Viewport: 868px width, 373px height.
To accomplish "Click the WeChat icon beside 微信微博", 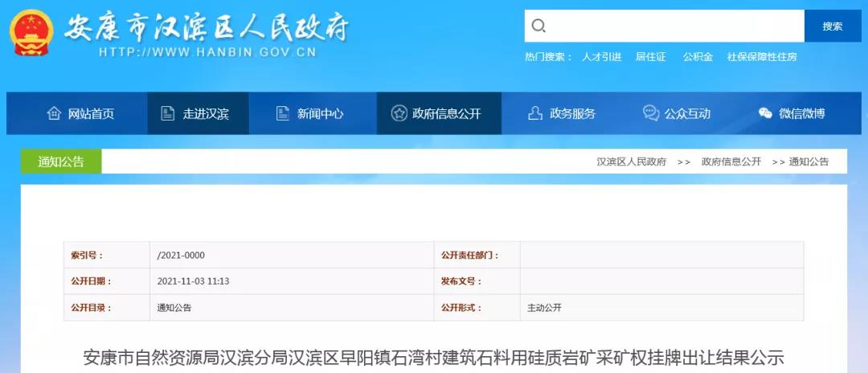I will 765,113.
